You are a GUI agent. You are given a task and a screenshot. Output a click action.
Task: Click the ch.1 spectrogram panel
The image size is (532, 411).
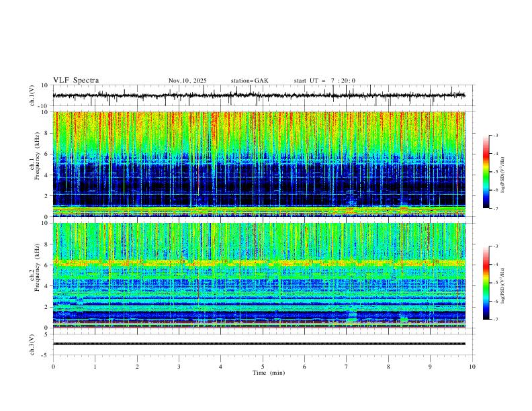(259, 164)
